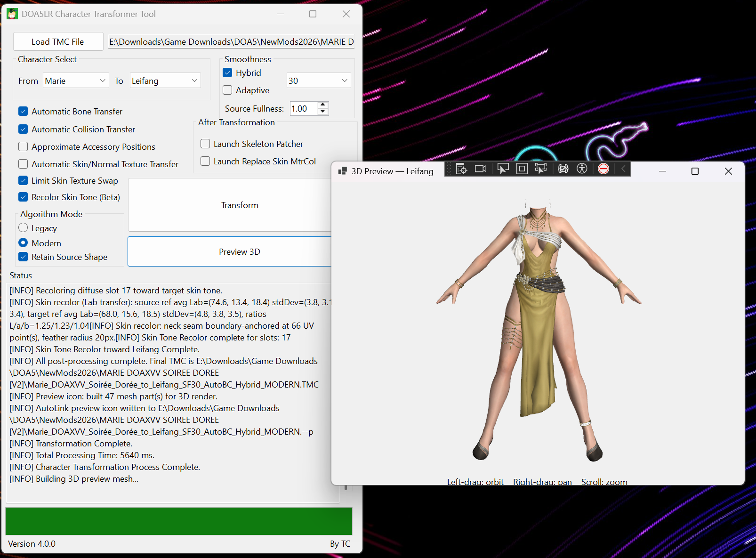
Task: Increase Source Fullness with up arrow
Action: 323,105
